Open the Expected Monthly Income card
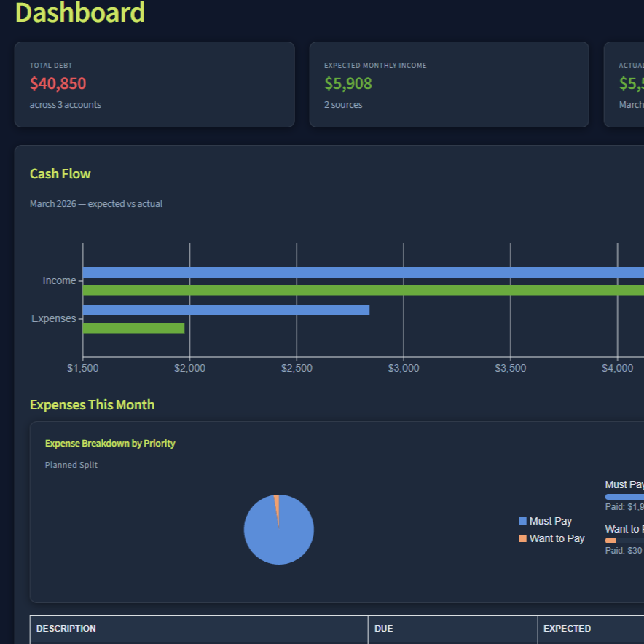The height and width of the screenshot is (644, 644). pyautogui.click(x=449, y=85)
